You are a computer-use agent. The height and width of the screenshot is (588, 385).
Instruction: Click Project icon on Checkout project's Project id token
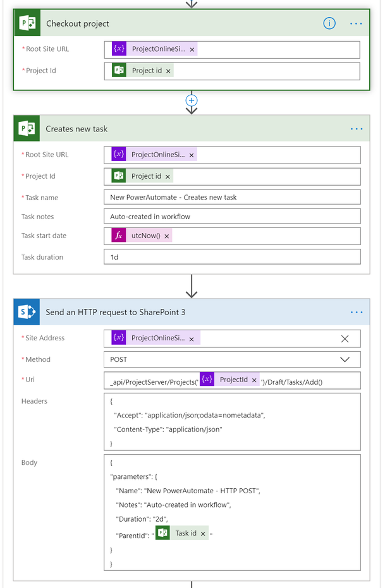coord(119,70)
